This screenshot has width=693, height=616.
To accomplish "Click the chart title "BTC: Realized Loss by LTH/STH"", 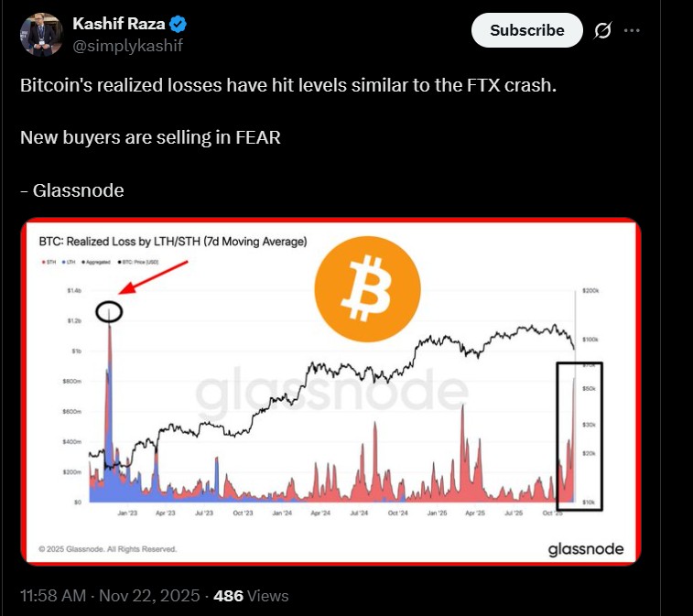I will click(172, 242).
